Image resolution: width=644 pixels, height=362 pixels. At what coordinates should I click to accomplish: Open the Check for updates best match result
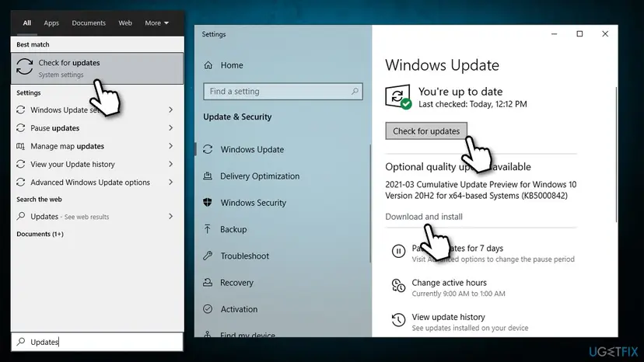point(97,68)
